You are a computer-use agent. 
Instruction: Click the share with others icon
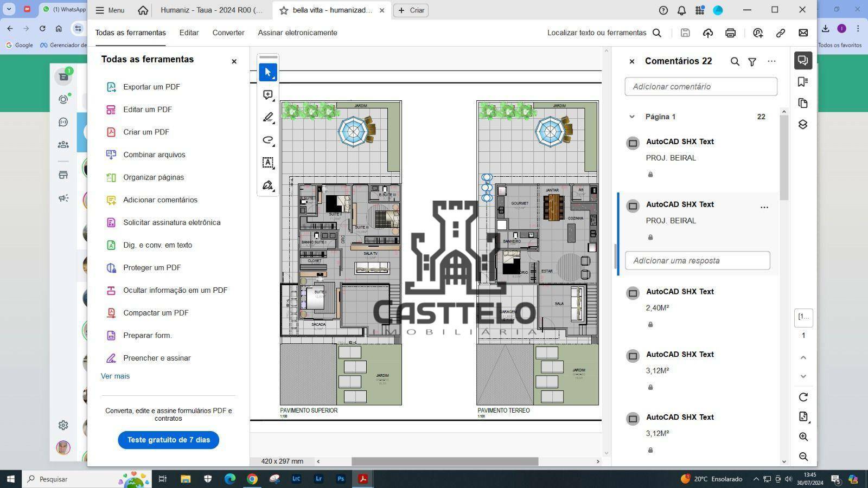[758, 33]
